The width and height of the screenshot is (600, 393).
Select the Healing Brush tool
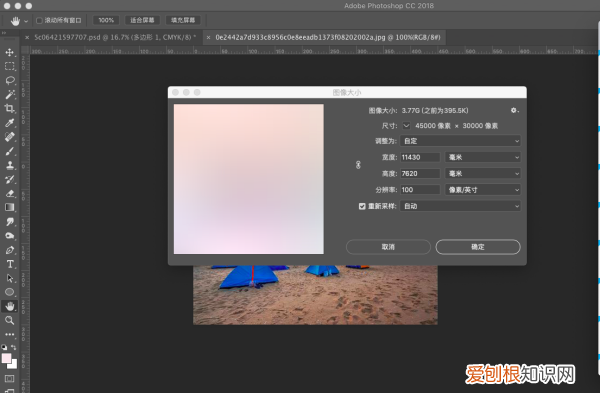[10, 137]
